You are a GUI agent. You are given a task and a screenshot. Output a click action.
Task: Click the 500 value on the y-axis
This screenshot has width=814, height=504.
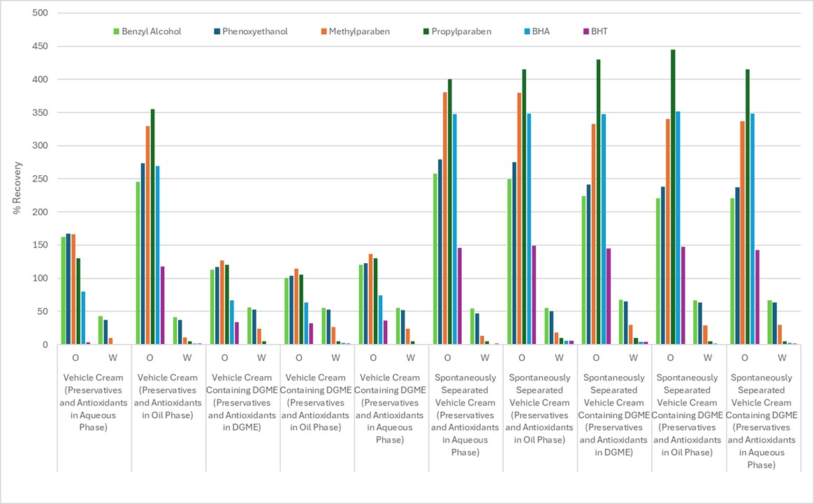[x=41, y=13]
